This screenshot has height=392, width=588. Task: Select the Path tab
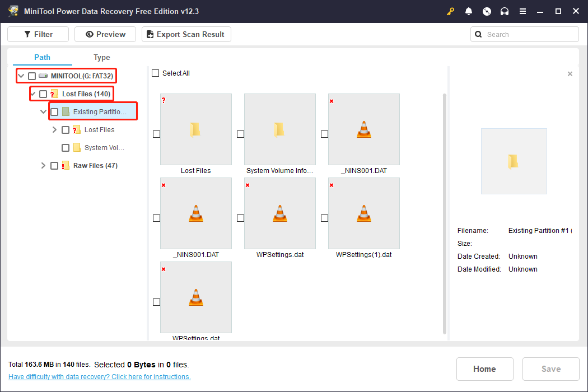coord(42,57)
